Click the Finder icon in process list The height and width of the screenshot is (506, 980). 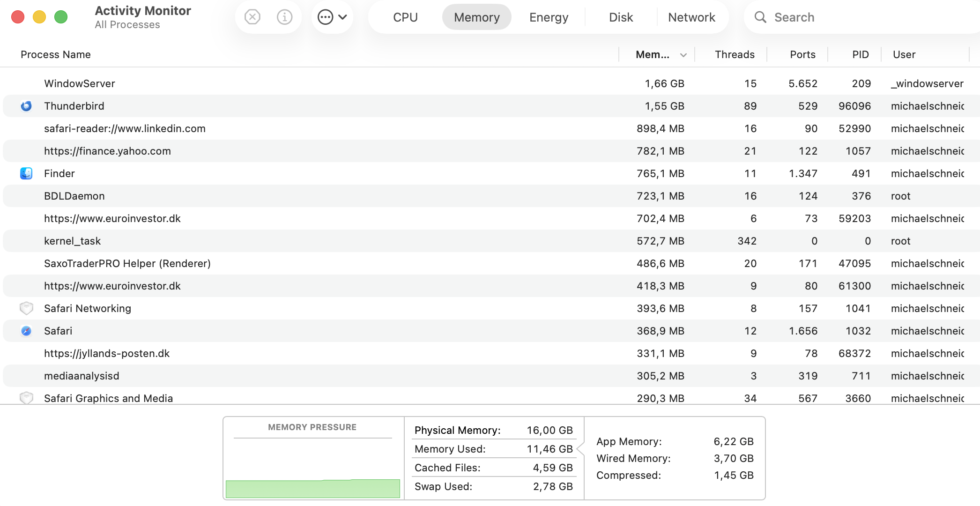pyautogui.click(x=26, y=174)
